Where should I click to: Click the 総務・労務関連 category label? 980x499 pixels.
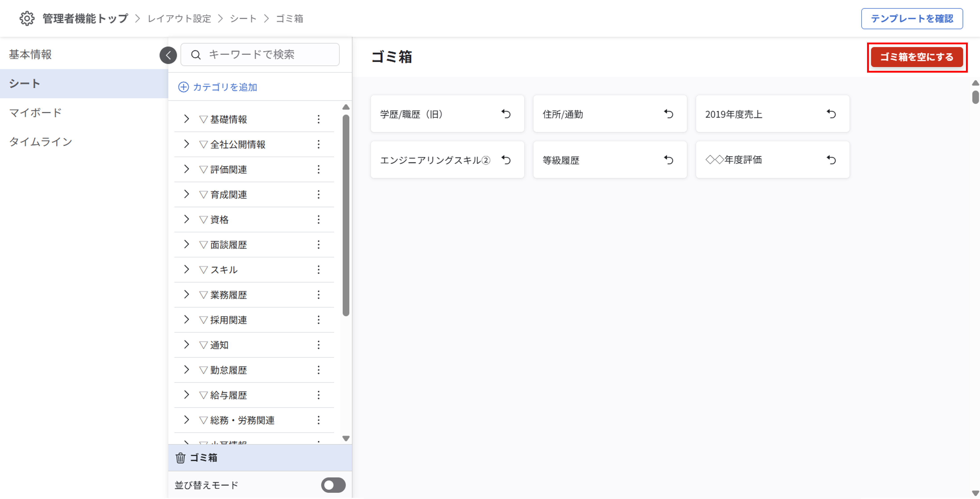coord(242,421)
